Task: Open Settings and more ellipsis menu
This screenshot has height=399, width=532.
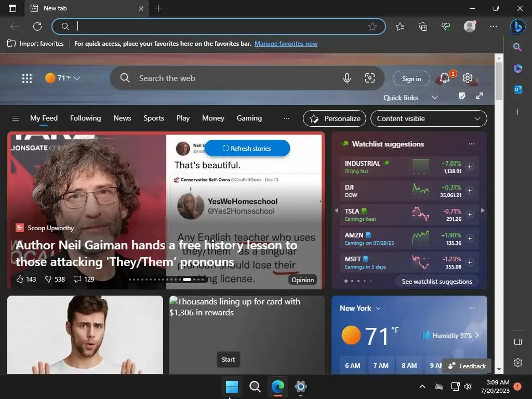Action: click(494, 26)
